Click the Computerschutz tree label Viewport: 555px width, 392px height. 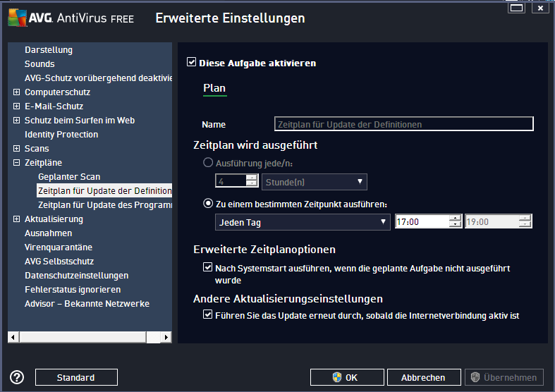click(x=57, y=92)
